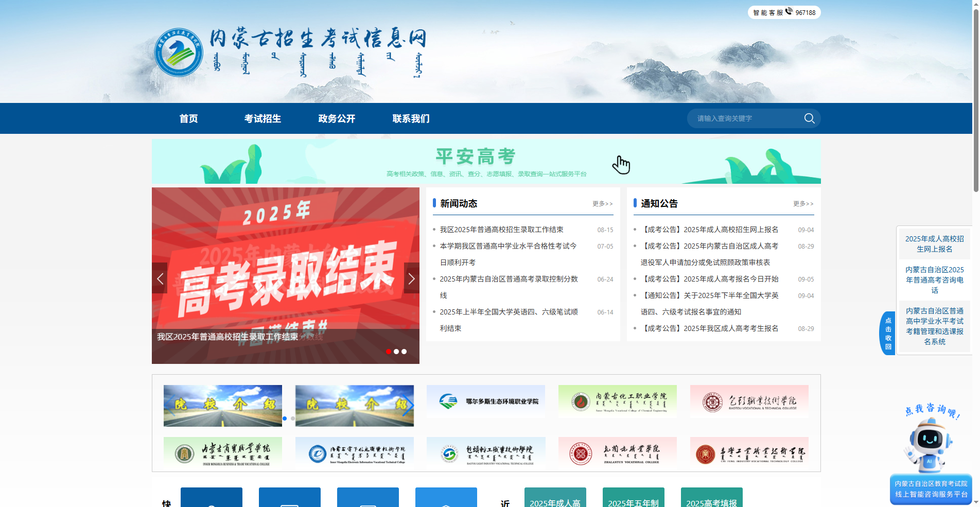Open the 政务公开 menu
Image resolution: width=980 pixels, height=507 pixels.
tap(337, 118)
